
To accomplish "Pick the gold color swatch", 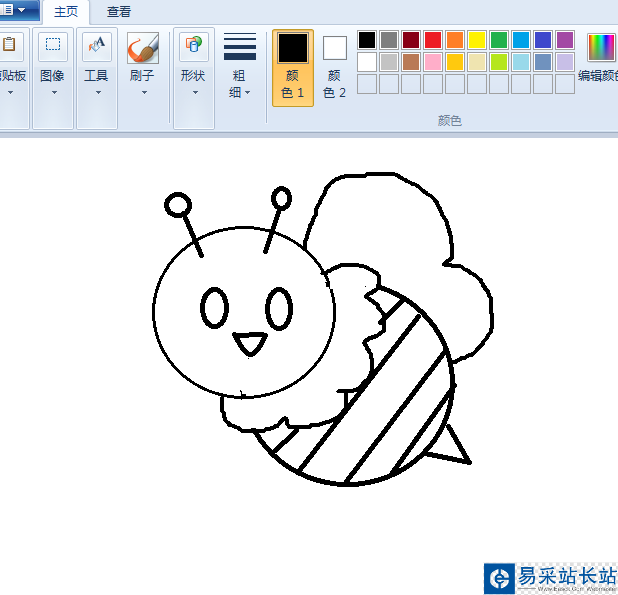I will click(x=455, y=62).
